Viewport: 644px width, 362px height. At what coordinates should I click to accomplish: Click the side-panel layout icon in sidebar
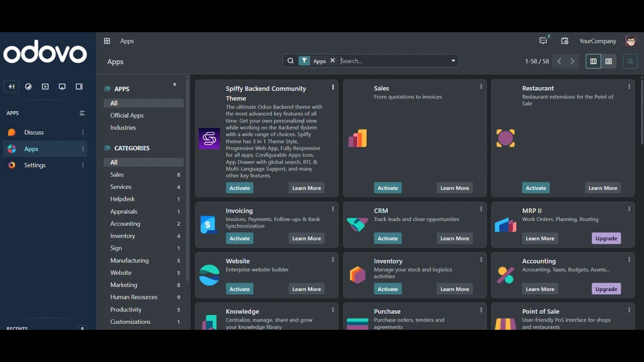tap(79, 87)
